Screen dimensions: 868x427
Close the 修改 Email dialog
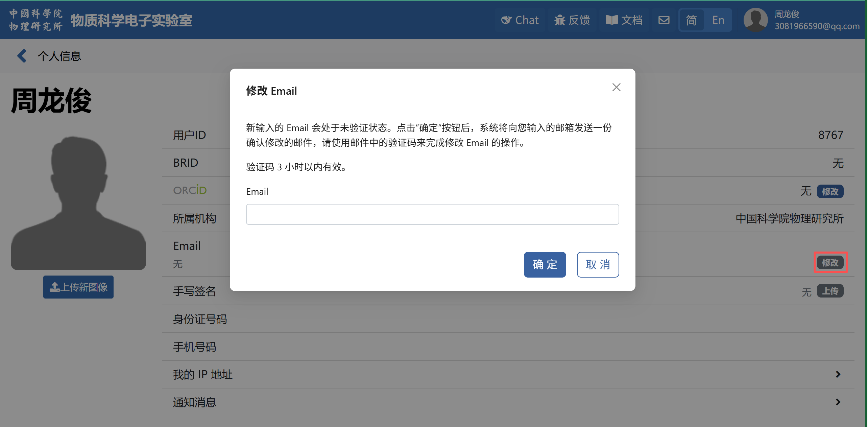pos(616,88)
